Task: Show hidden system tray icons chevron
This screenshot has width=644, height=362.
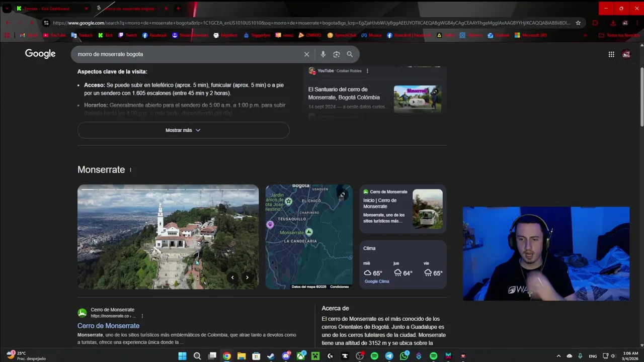Action: tap(558, 356)
